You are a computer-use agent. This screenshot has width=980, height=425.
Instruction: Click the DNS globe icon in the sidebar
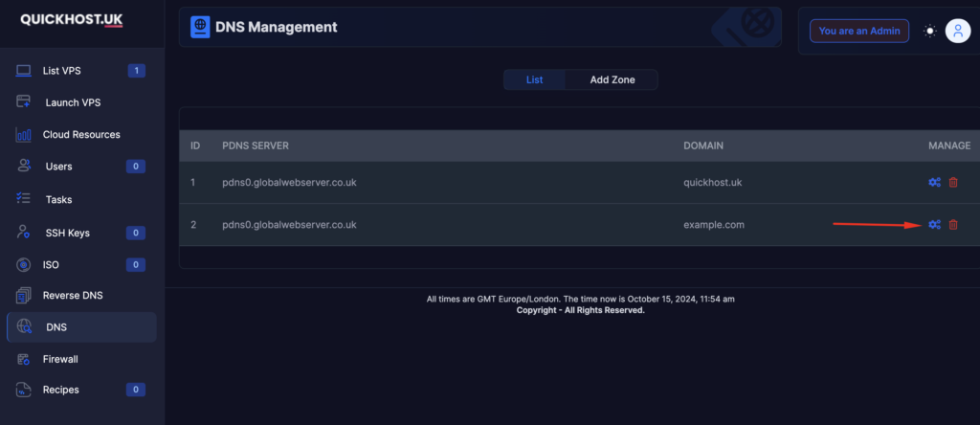click(24, 326)
